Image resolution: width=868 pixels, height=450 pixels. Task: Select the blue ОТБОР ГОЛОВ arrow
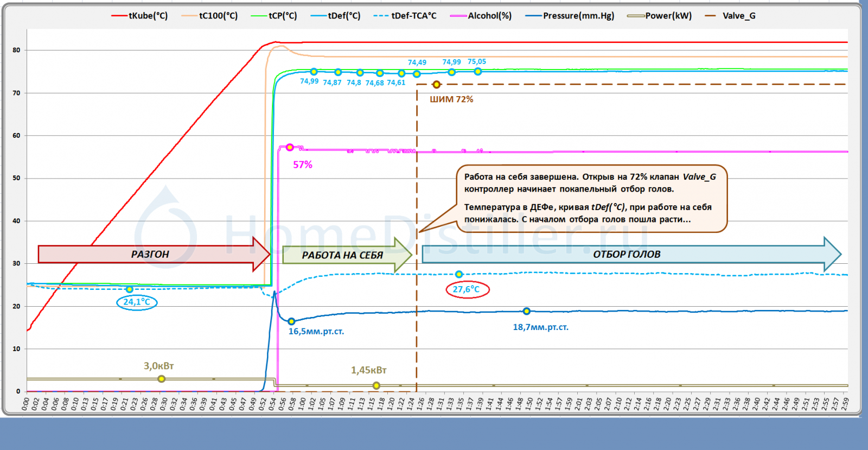pyautogui.click(x=627, y=254)
